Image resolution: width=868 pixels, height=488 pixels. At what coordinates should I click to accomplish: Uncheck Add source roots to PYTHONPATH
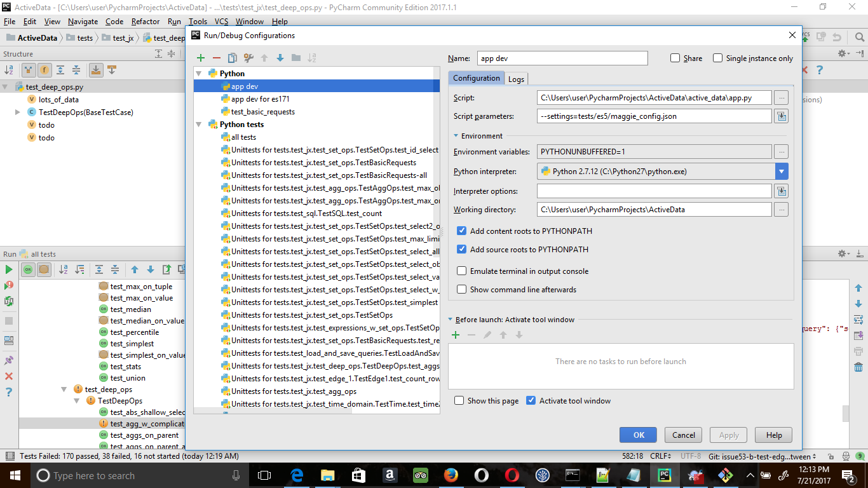[462, 249]
